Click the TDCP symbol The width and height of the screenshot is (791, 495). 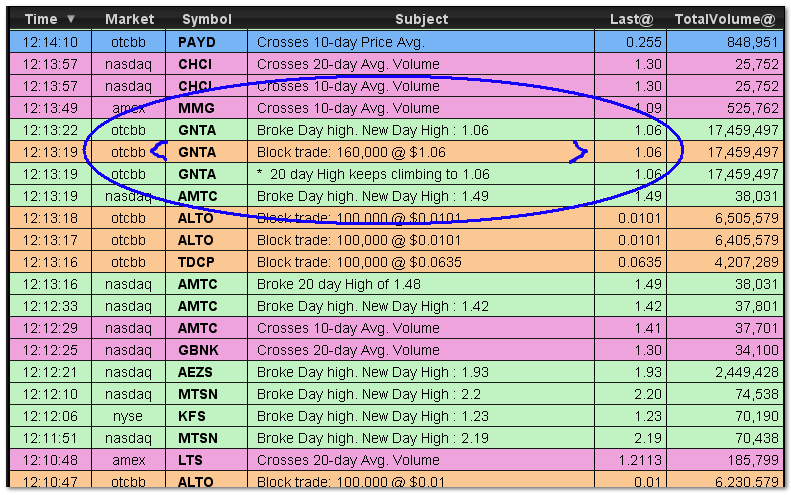198,262
